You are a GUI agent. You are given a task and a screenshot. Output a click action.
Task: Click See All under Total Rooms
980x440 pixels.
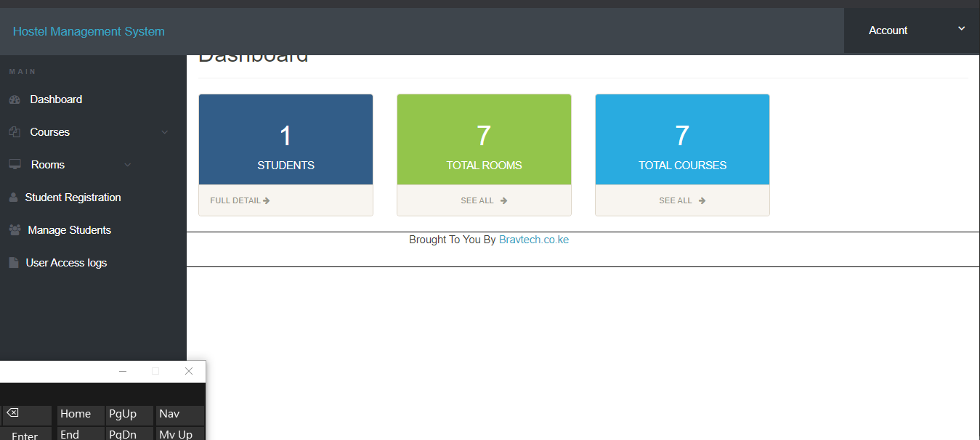point(484,200)
